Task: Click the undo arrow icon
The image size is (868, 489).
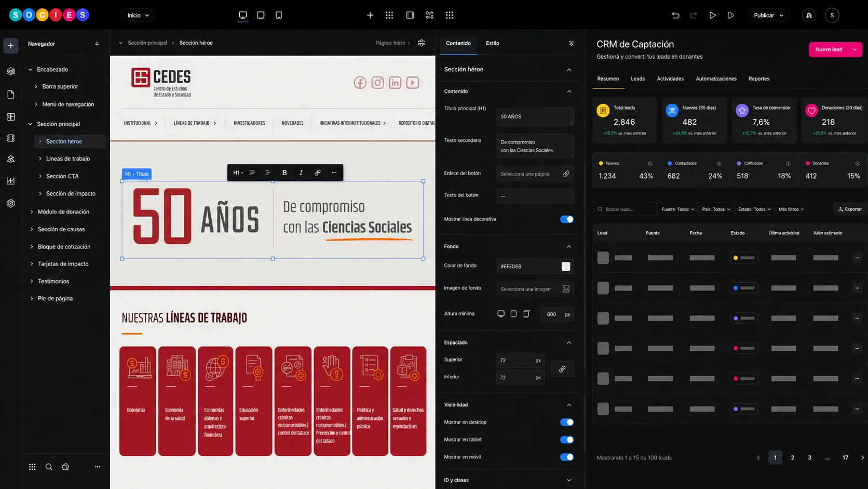Action: (675, 15)
